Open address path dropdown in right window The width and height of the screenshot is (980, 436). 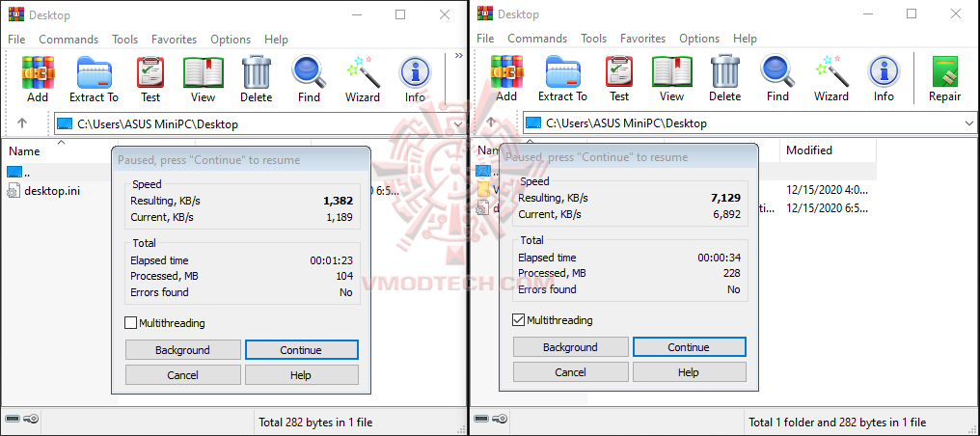pyautogui.click(x=970, y=123)
